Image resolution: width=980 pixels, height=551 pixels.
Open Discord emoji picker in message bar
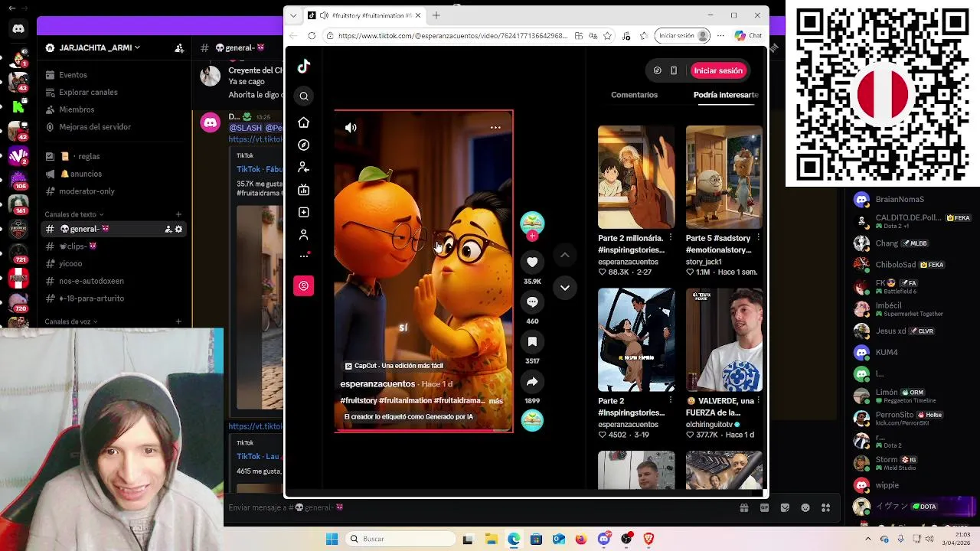[805, 507]
